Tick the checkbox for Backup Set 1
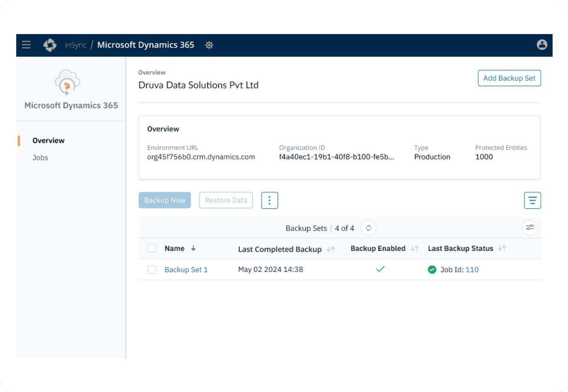This screenshot has width=568, height=392. pos(152,270)
